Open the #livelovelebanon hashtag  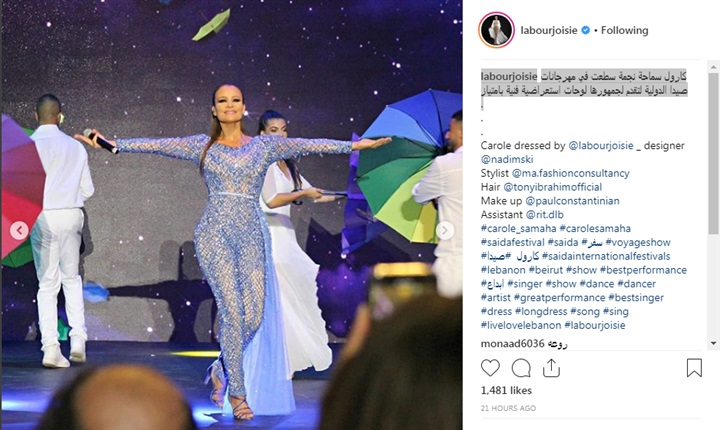click(x=521, y=325)
